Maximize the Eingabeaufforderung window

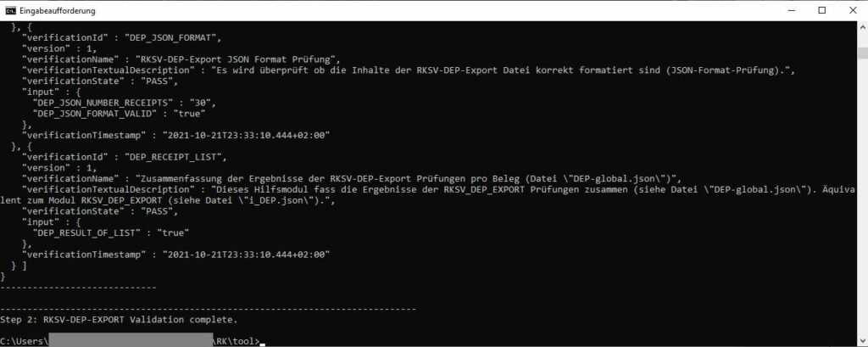(821, 10)
